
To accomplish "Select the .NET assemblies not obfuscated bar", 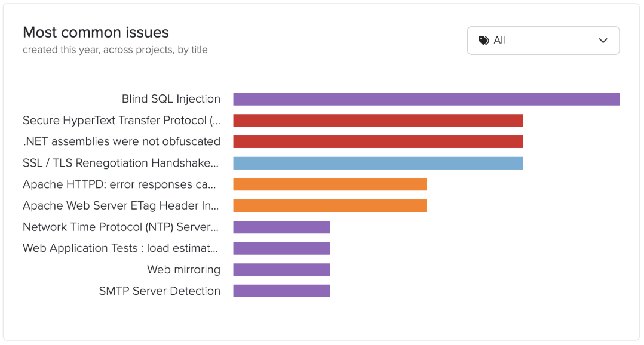I will click(376, 141).
